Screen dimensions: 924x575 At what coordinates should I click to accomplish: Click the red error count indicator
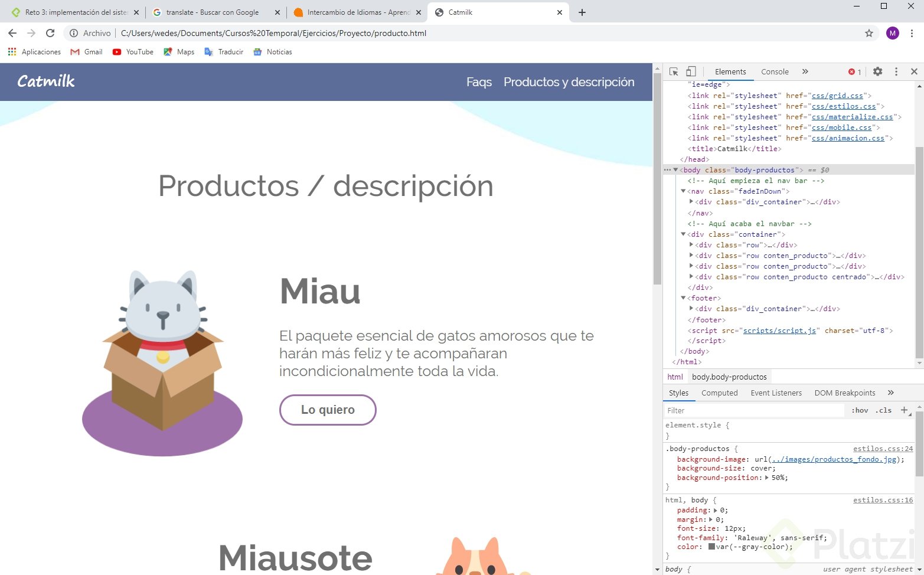point(855,72)
